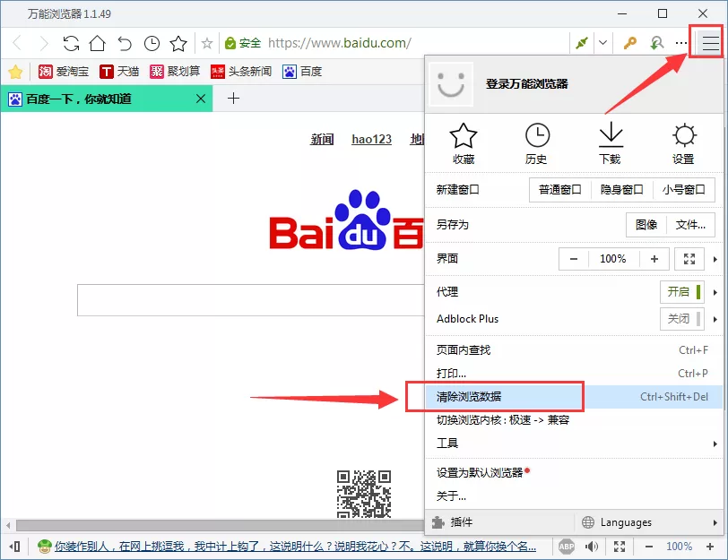This screenshot has width=728, height=560.
Task: Open the home page icon
Action: [x=98, y=44]
